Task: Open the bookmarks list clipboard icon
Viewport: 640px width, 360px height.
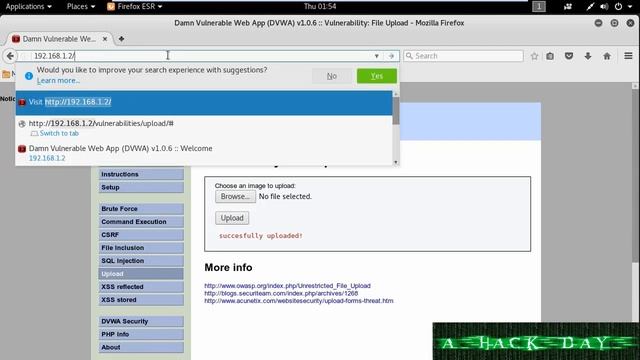Action: 550,56
